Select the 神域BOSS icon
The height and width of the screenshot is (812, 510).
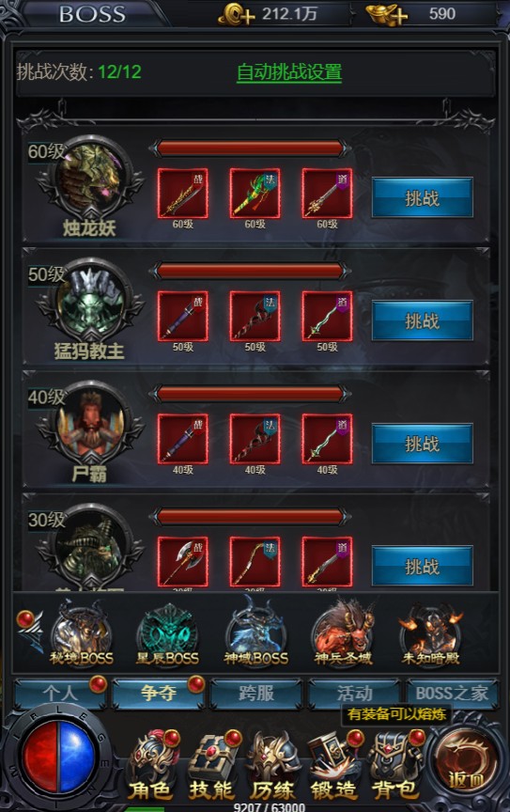(255, 632)
